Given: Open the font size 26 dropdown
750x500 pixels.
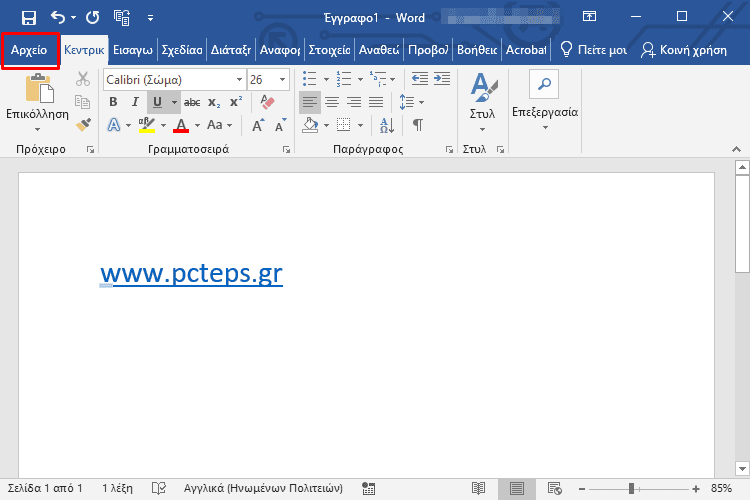Looking at the screenshot, I should pyautogui.click(x=282, y=79).
